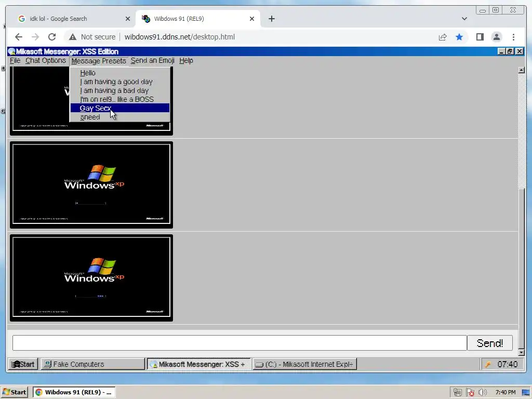Reload the Wibdows 91 page
532x399 pixels.
point(52,37)
